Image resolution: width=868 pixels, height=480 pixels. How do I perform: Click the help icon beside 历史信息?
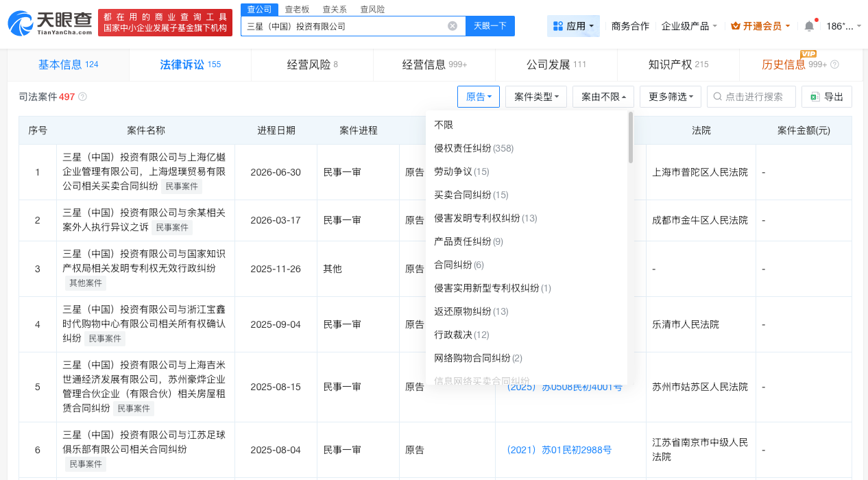click(x=834, y=64)
